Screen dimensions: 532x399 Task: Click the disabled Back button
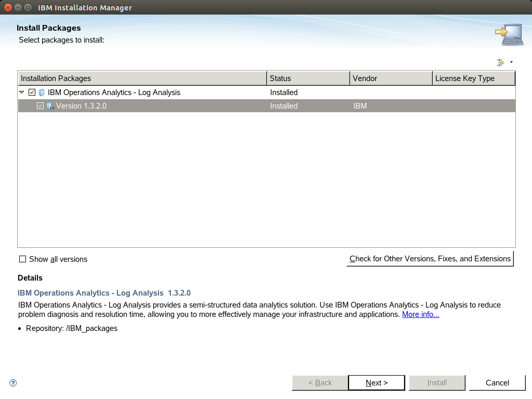[320, 383]
